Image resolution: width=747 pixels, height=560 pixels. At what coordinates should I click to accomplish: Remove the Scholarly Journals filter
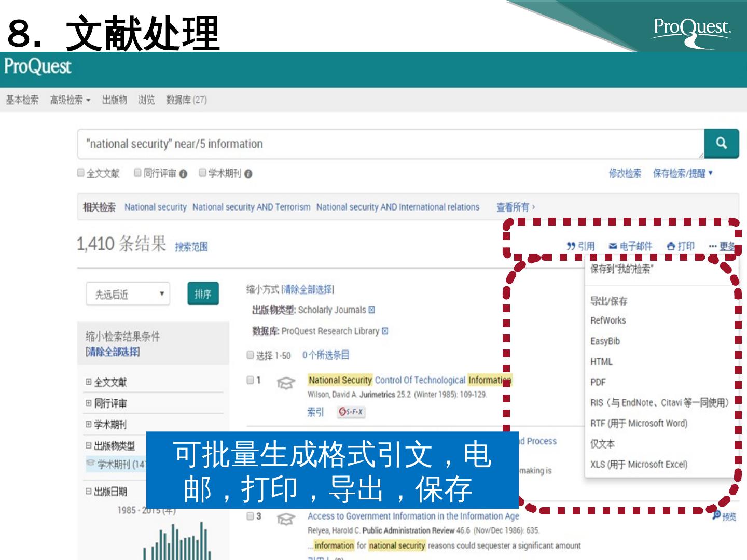tap(371, 310)
